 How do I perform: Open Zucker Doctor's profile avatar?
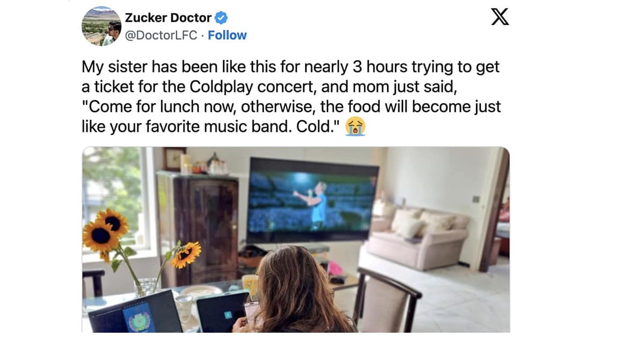[101, 26]
